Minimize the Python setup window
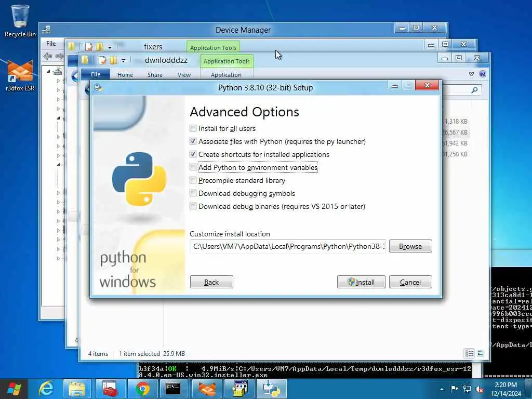The height and width of the screenshot is (399, 532). coord(395,86)
